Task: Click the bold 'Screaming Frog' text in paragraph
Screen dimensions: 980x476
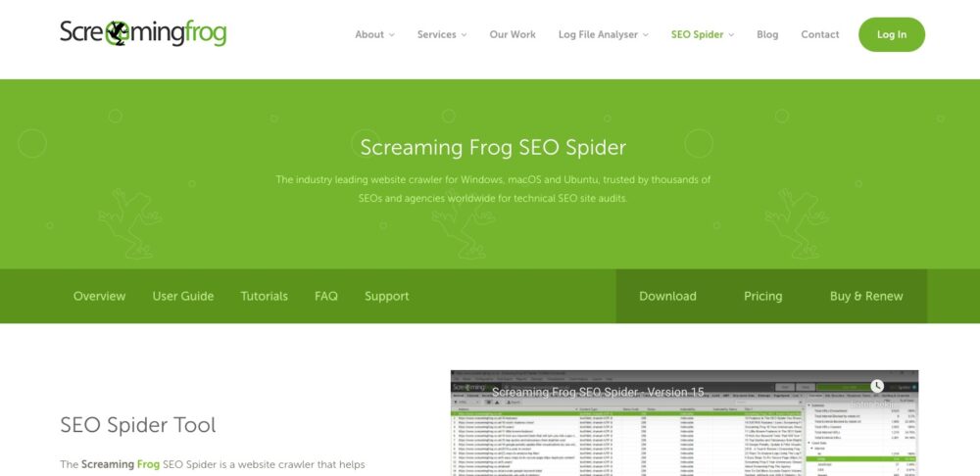Action: [x=120, y=465]
